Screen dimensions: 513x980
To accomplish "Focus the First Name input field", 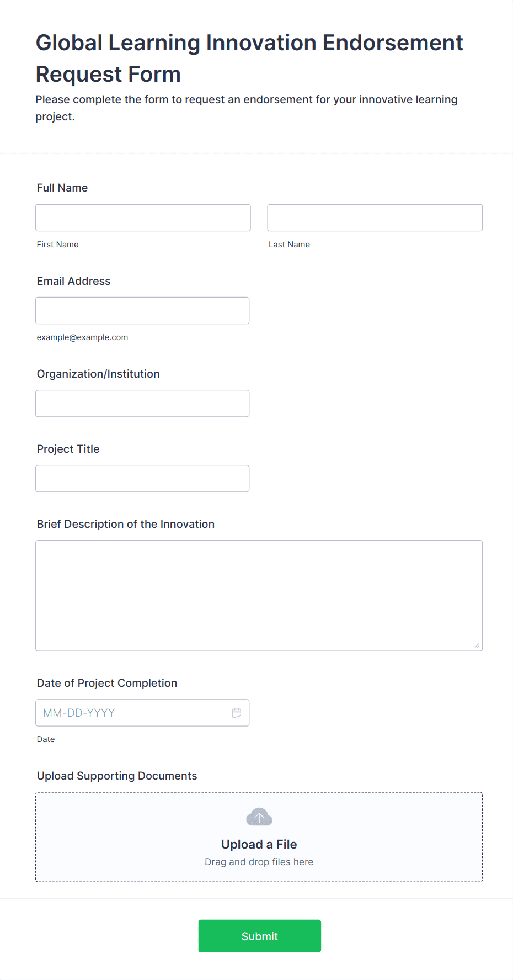I will [143, 218].
